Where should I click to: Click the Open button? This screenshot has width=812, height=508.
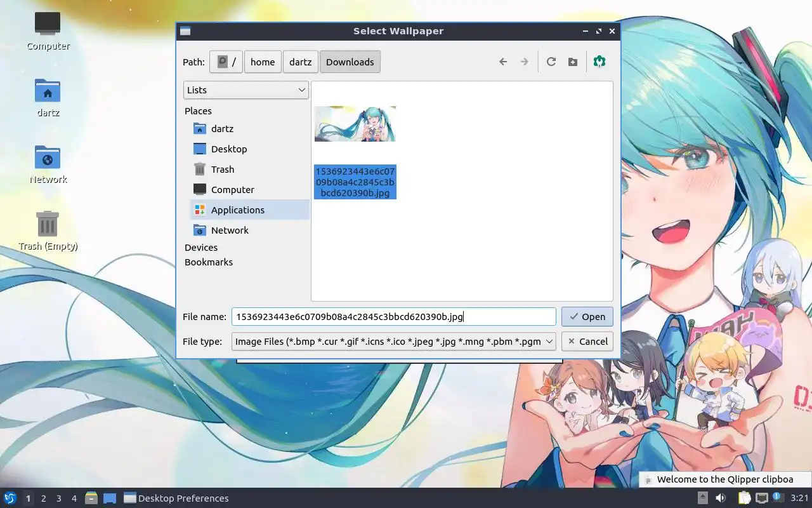pyautogui.click(x=587, y=316)
